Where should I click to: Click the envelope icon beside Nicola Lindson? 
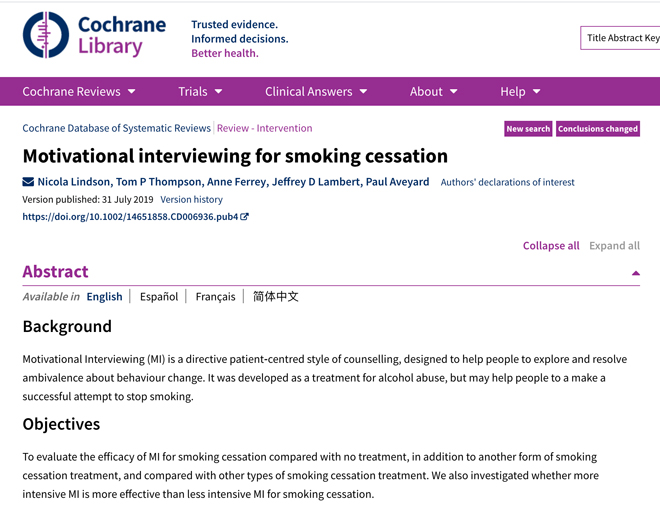tap(28, 182)
